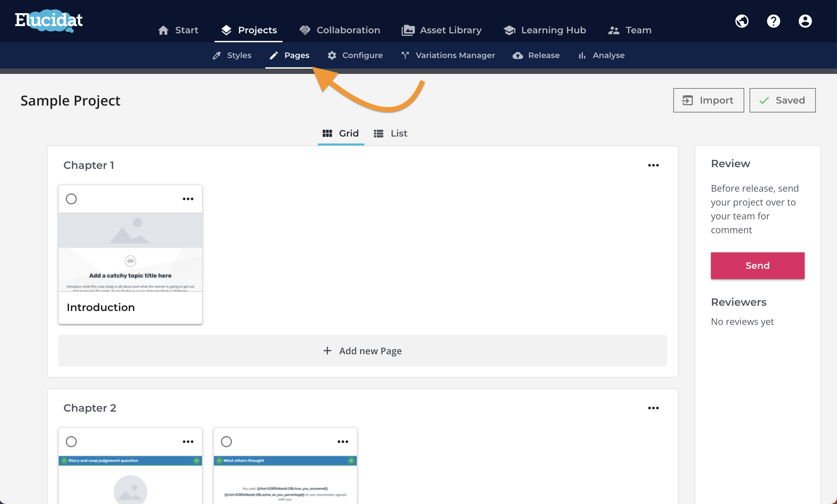Open the Asset Library tab
This screenshot has height=504, width=837.
pos(441,30)
